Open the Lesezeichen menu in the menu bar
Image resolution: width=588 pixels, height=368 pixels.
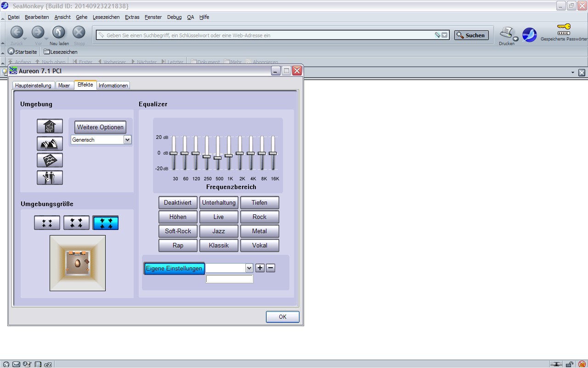[x=106, y=17]
